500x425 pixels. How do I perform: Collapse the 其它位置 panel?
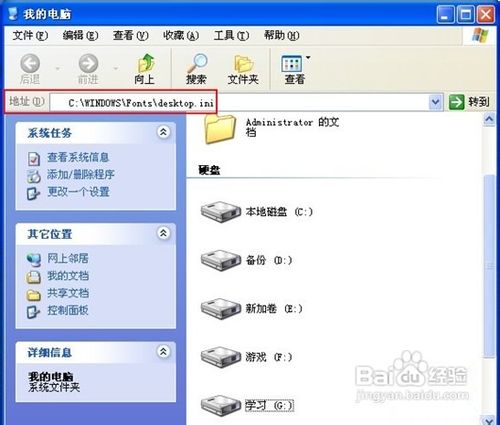tap(163, 233)
